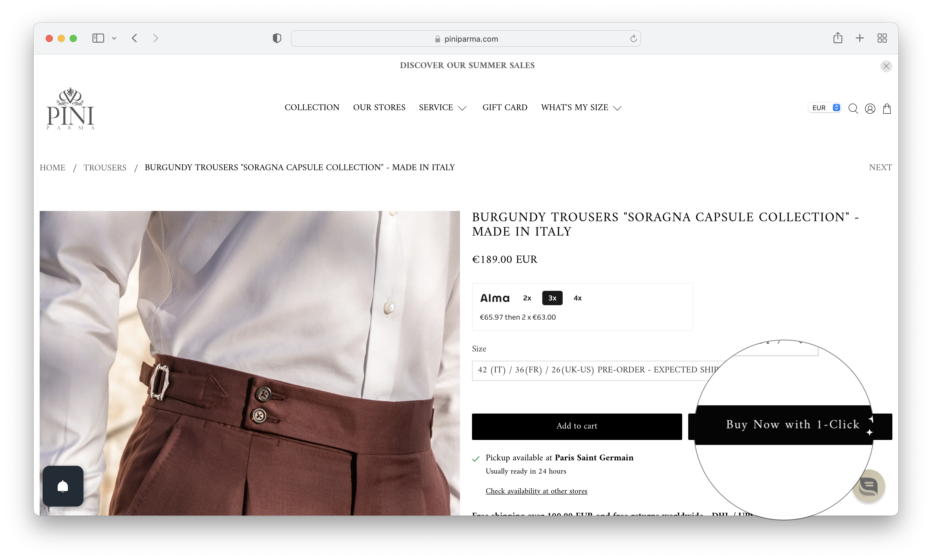
Task: Click the browser shield/privacy icon
Action: [x=277, y=38]
